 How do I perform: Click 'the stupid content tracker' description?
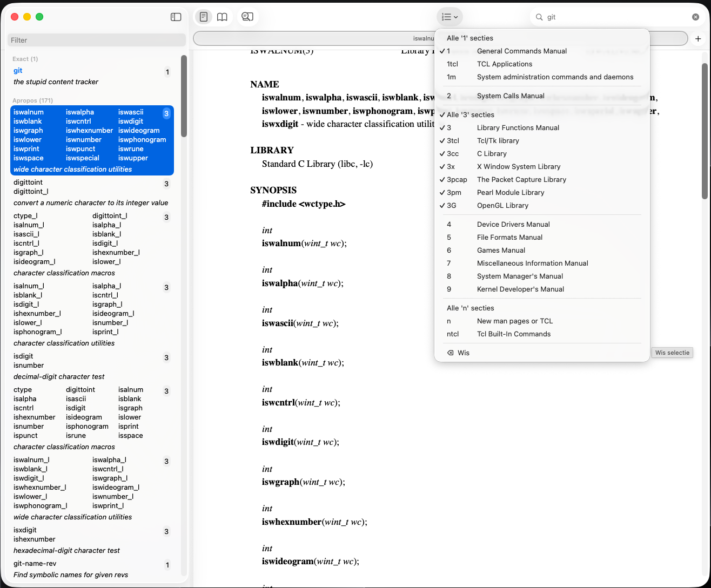tap(56, 82)
